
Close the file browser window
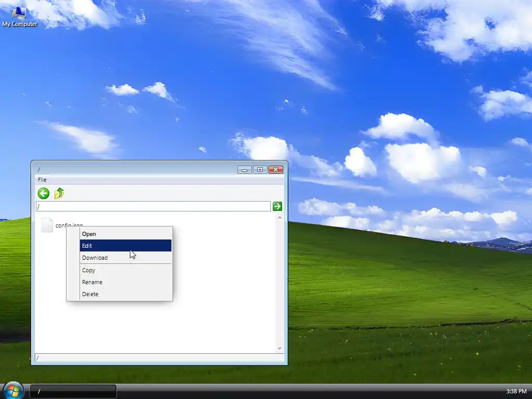pos(275,170)
